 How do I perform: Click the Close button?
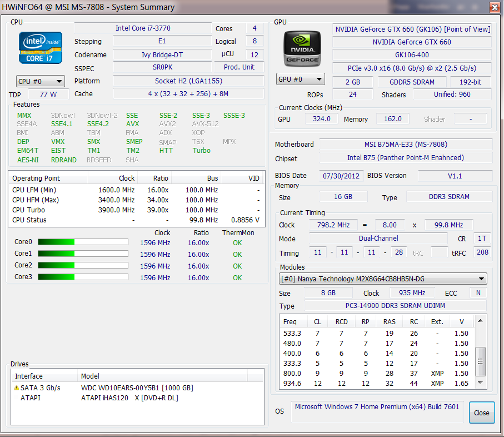482,413
